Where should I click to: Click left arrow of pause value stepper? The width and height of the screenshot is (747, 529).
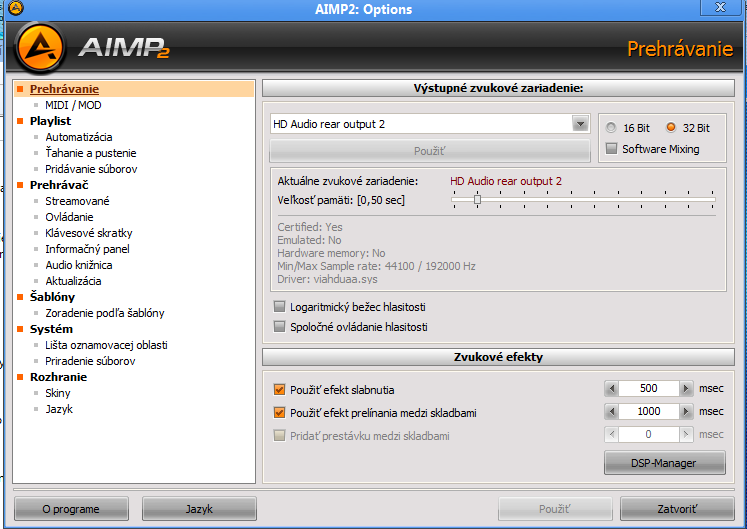coord(612,434)
